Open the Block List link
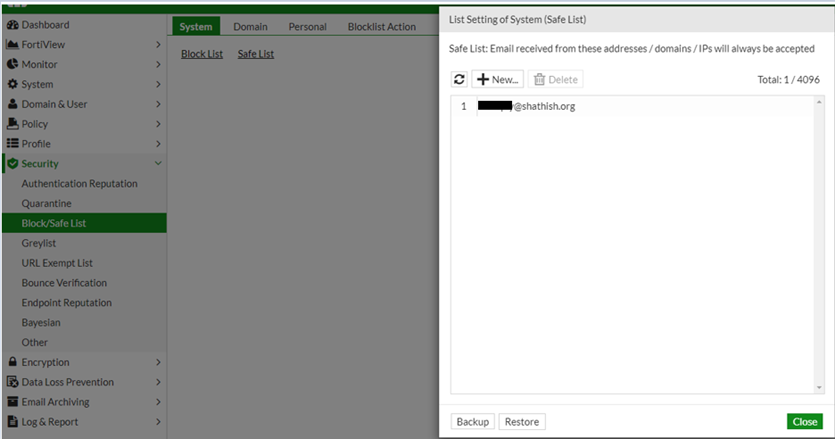Viewport: 835px width, 439px height. click(202, 54)
